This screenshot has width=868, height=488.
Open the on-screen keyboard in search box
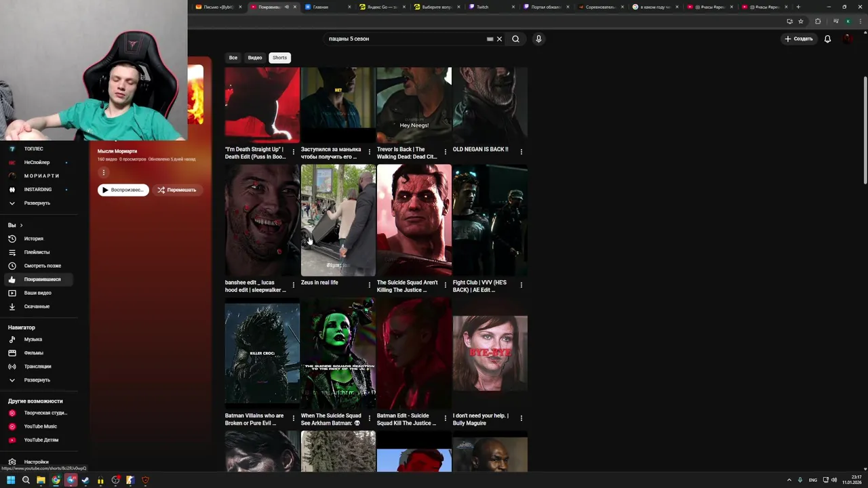tap(490, 39)
